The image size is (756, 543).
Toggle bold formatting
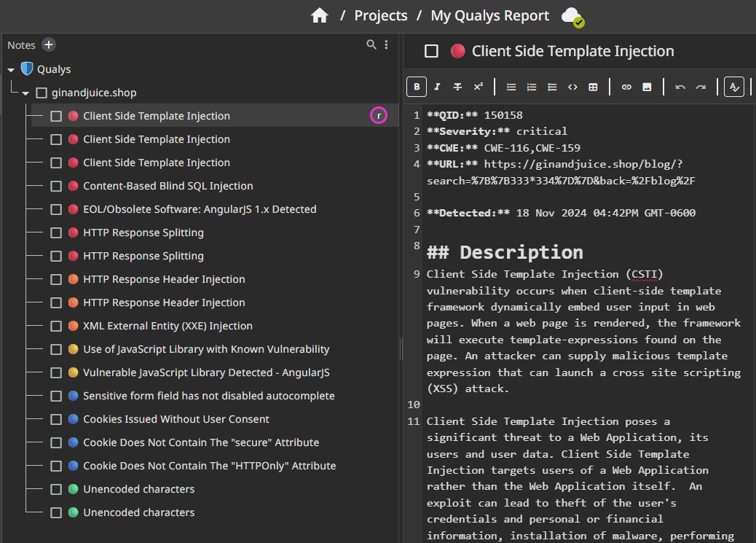[417, 87]
